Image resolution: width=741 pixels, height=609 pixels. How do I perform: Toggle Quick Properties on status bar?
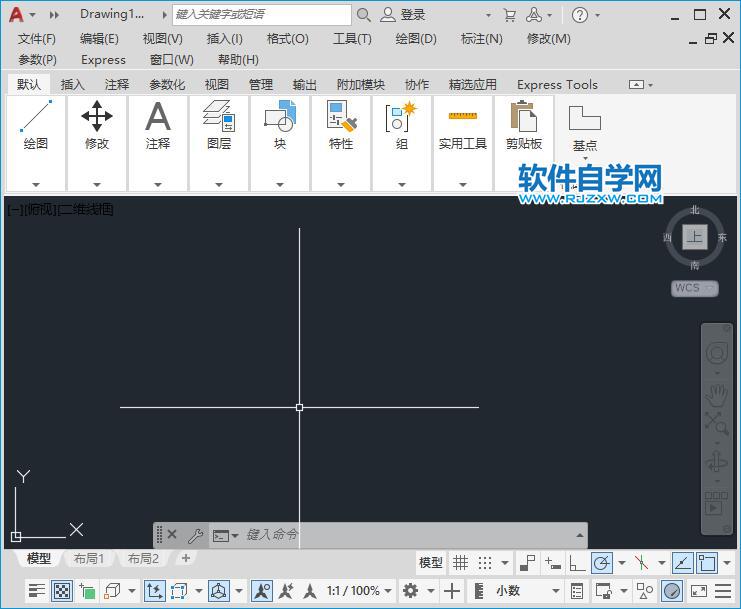pyautogui.click(x=577, y=591)
